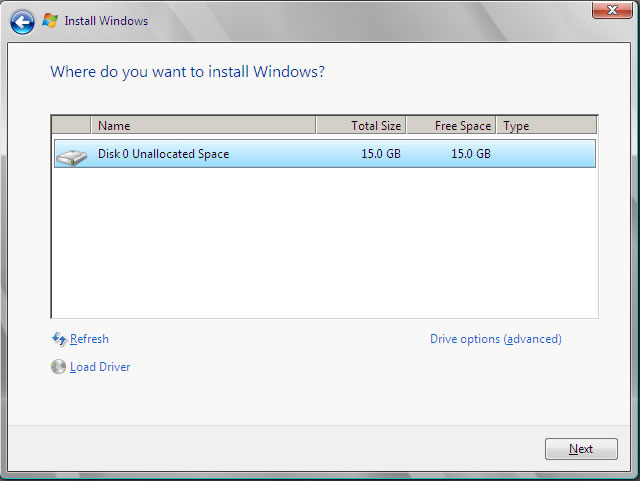Click the Refresh arrows icon

click(58, 340)
